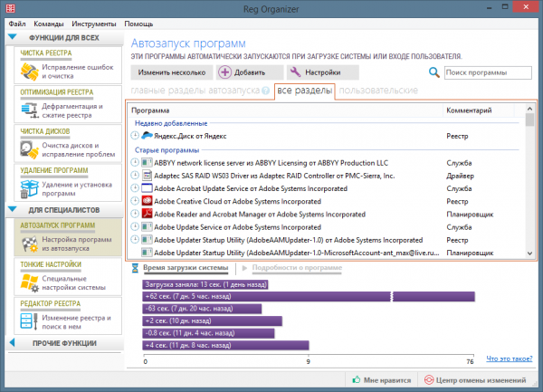Click the -63 сек. boot time bar
Viewport: 543px width, 392px height.
[x=202, y=309]
